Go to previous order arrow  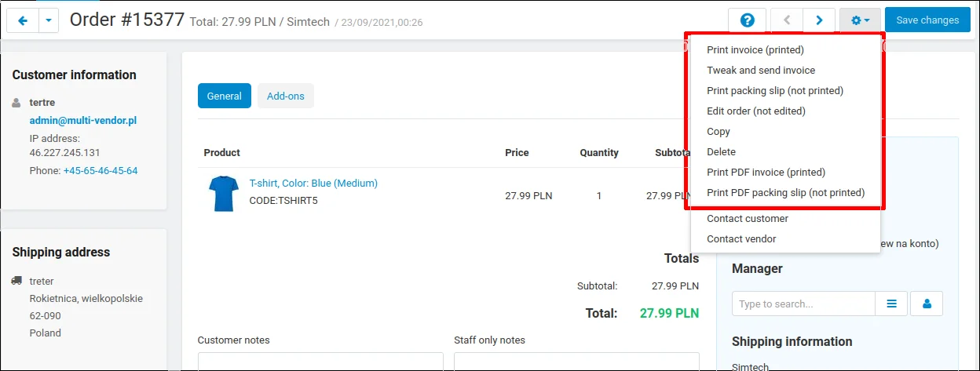pyautogui.click(x=788, y=20)
